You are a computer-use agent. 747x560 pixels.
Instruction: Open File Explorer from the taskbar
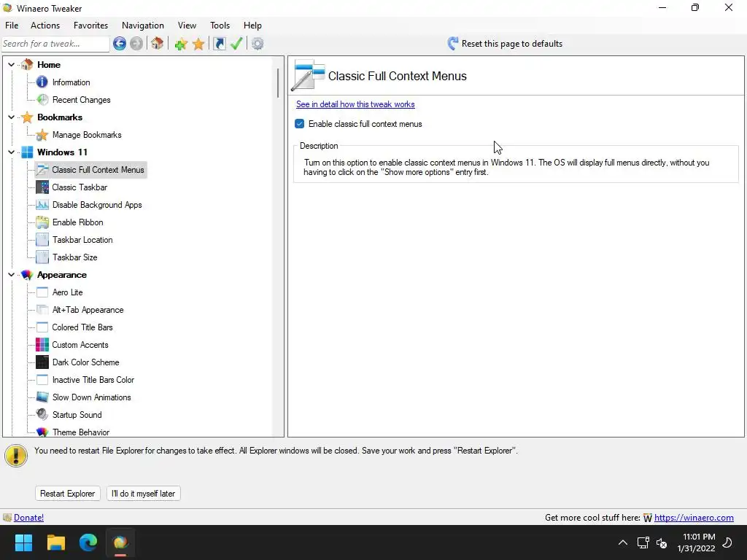point(55,542)
